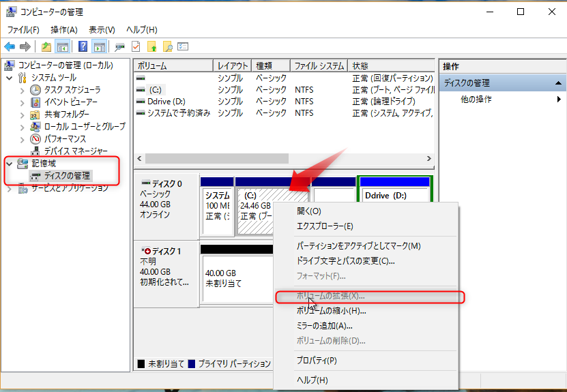567x392 pixels.
Task: Open 他の操作 submenu in action pane
Action: coord(476,100)
